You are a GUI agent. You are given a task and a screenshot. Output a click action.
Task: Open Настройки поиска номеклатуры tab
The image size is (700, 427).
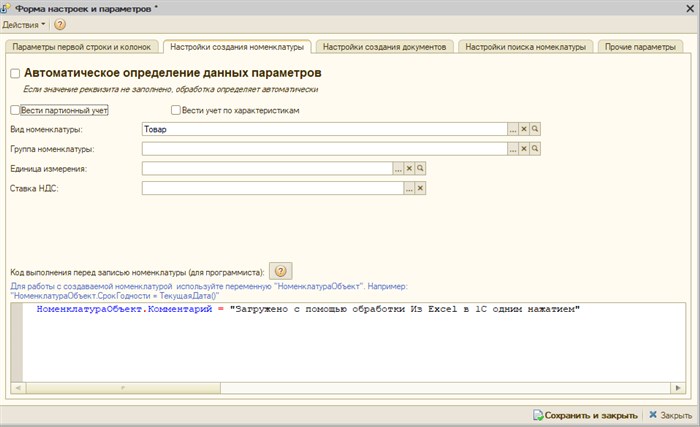[x=525, y=47]
